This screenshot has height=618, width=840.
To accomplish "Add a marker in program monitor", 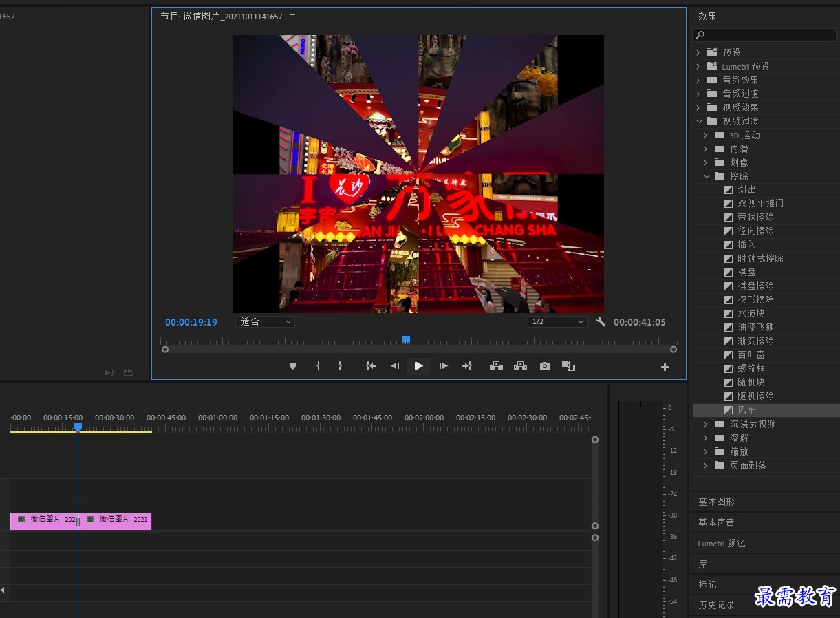I will (x=292, y=366).
